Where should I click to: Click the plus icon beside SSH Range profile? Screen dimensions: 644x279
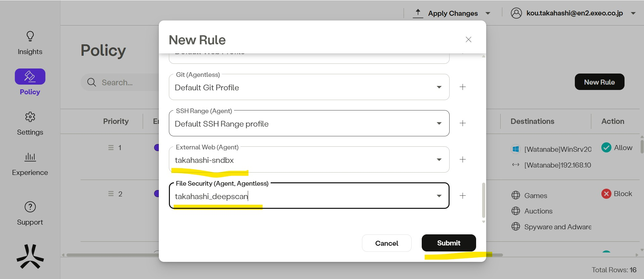pyautogui.click(x=463, y=123)
